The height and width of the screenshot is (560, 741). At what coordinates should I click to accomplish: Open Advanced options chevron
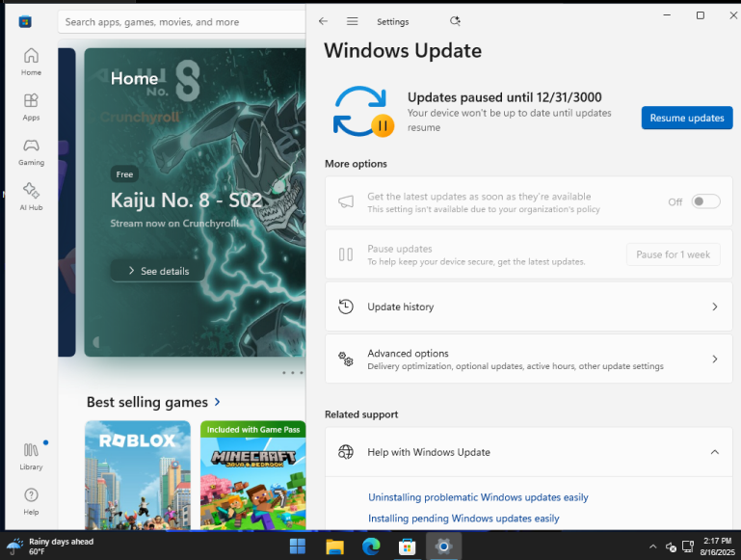[715, 360]
